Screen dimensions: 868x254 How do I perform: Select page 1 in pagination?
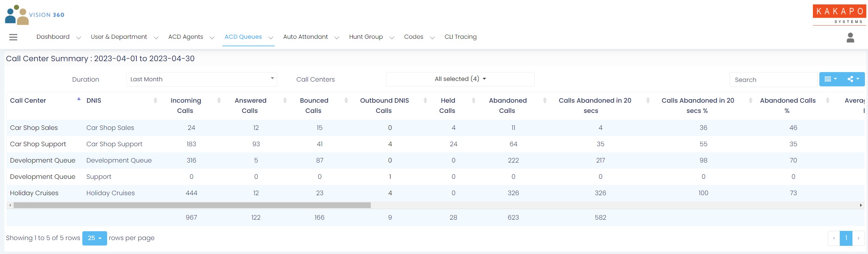point(846,238)
